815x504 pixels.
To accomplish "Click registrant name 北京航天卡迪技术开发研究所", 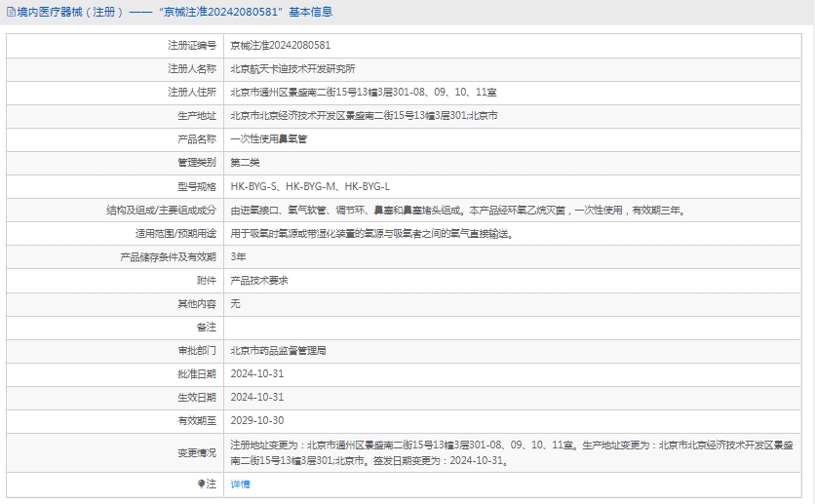I will (x=291, y=68).
